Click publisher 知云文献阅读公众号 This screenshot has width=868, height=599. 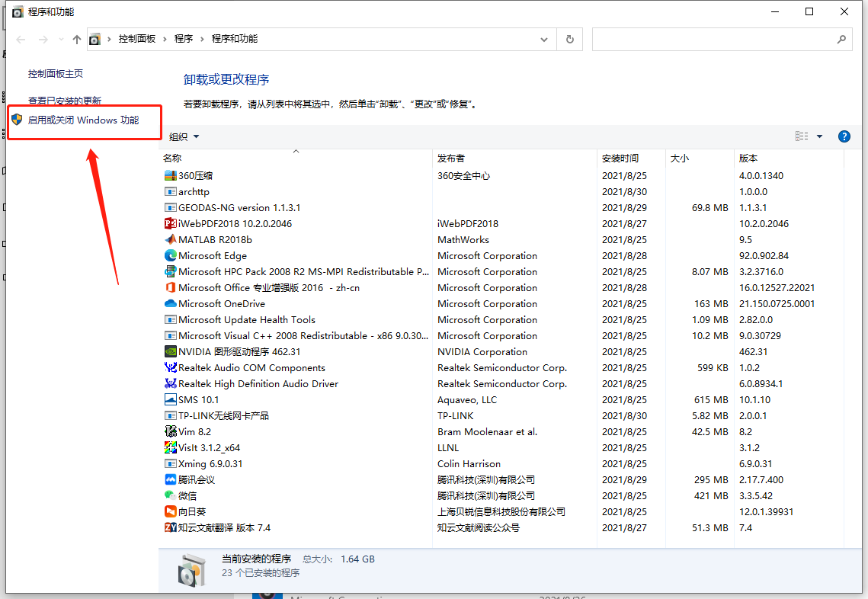click(479, 528)
